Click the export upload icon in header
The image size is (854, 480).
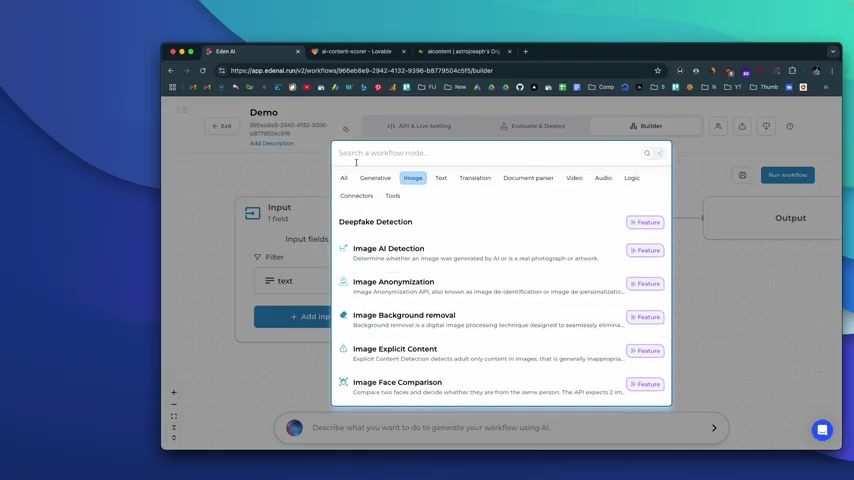coord(742,126)
